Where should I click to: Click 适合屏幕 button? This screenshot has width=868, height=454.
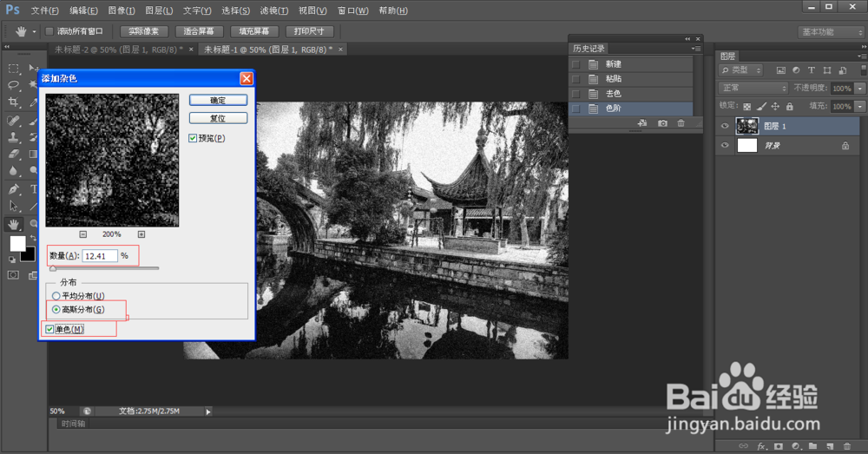pos(199,31)
